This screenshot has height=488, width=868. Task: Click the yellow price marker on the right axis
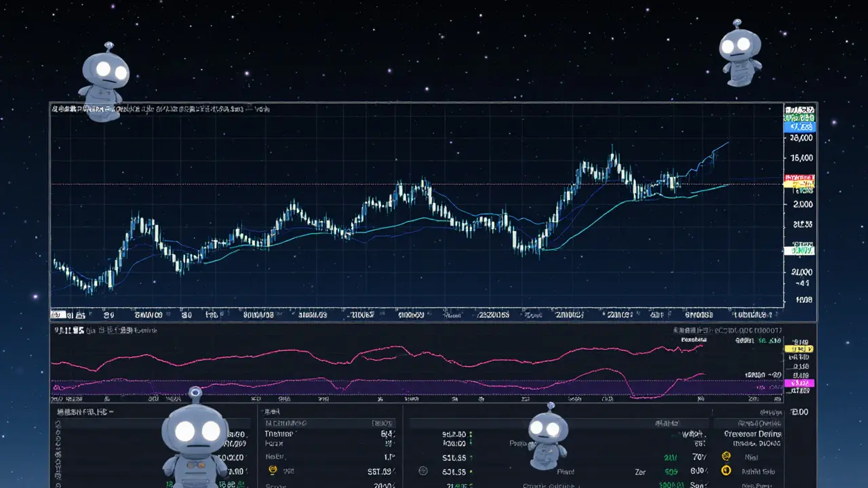click(x=800, y=184)
